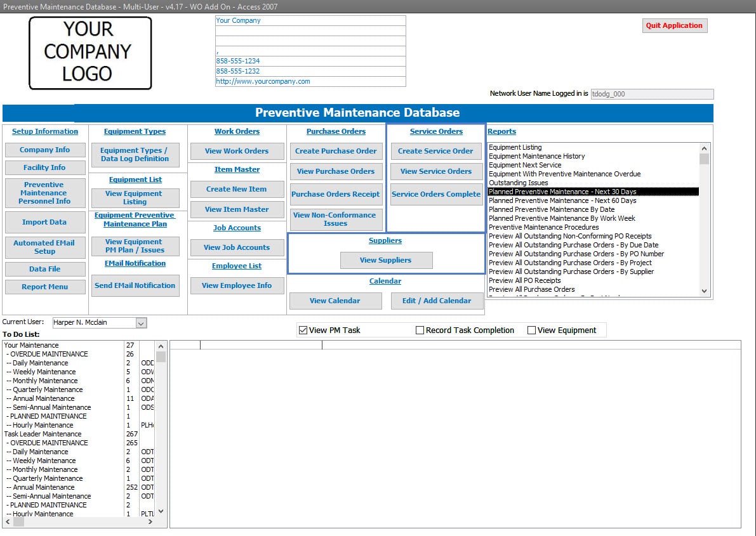
Task: Click Service Orders Complete button
Action: coord(436,194)
